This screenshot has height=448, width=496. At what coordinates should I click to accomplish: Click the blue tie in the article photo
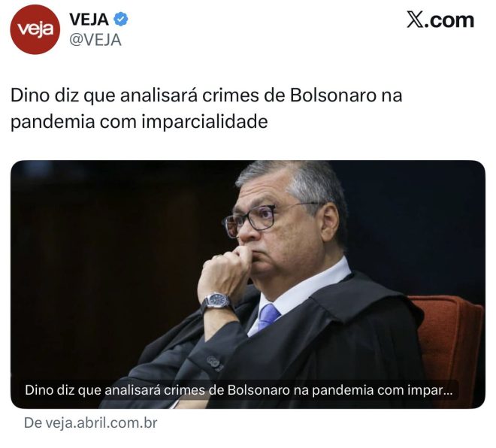click(x=268, y=316)
